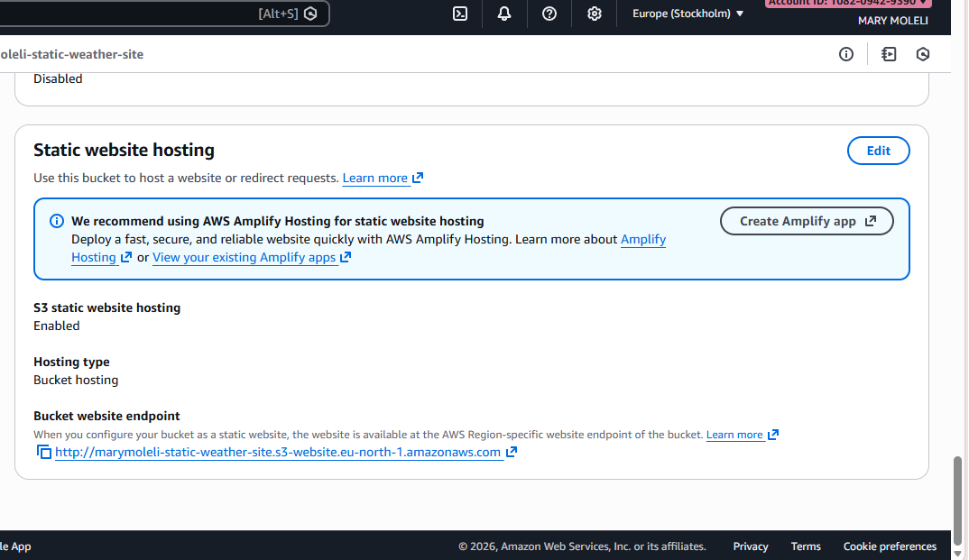The image size is (969, 560).
Task: Open Cookie preferences in footer
Action: click(890, 546)
